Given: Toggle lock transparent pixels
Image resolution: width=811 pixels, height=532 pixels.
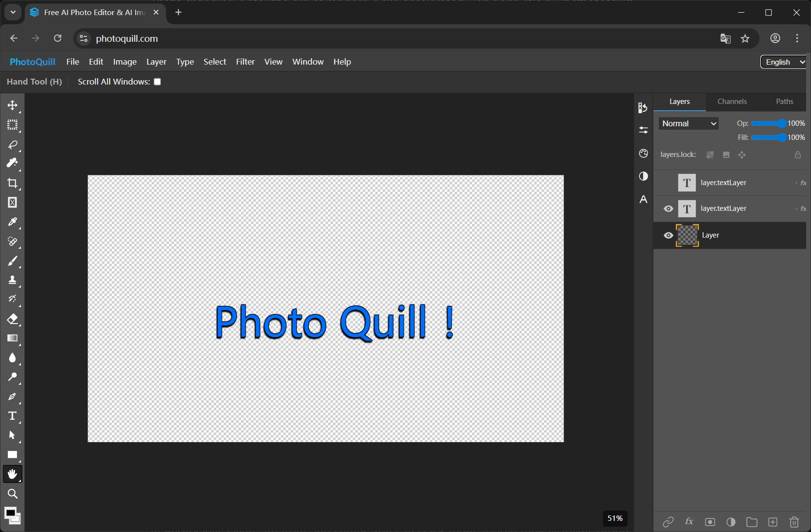Looking at the screenshot, I should coord(710,154).
